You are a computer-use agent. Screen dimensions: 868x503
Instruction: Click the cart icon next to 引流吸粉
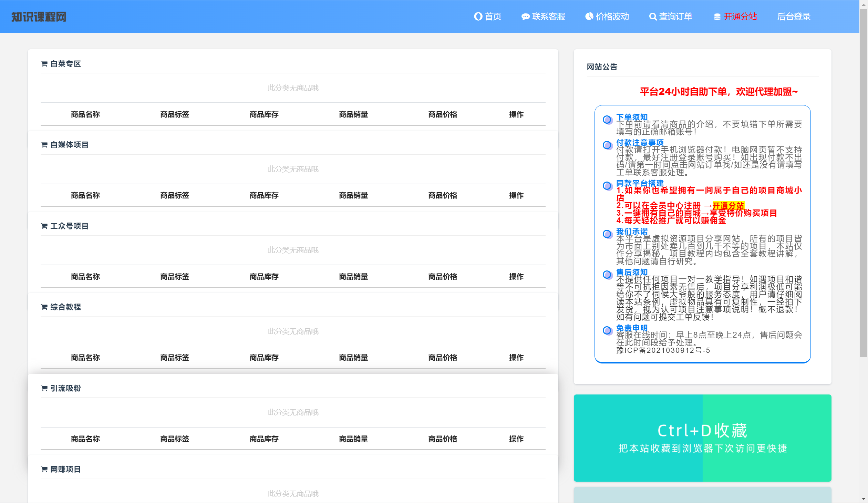pyautogui.click(x=44, y=388)
